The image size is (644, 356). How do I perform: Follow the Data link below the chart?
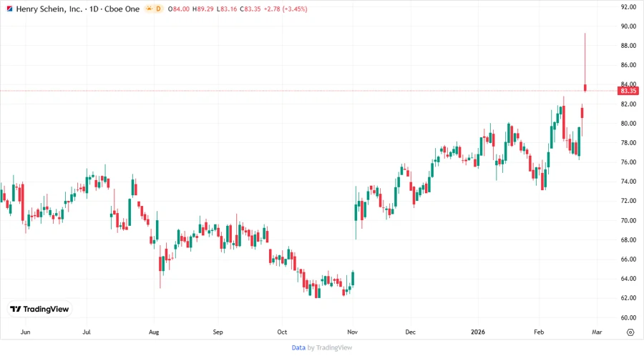(x=298, y=348)
